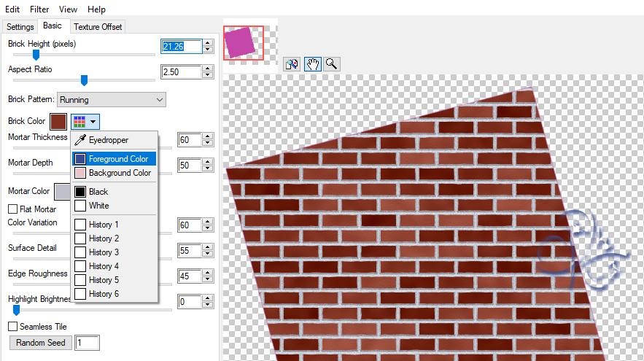
Task: Select History 1 color entry
Action: click(115, 225)
